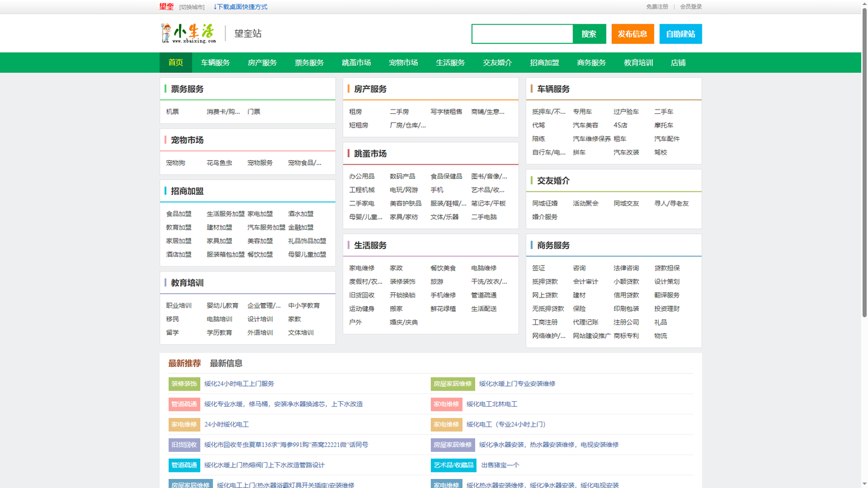Open 生活服务 in the navigation bar
The width and height of the screenshot is (868, 488).
coord(450,63)
